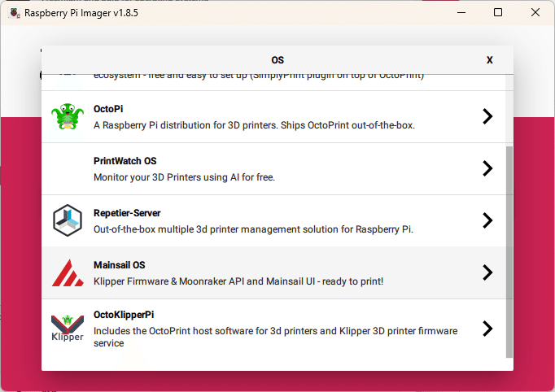The height and width of the screenshot is (392, 555).
Task: Pick the OctoKlipperPi description text
Action: pos(275,337)
